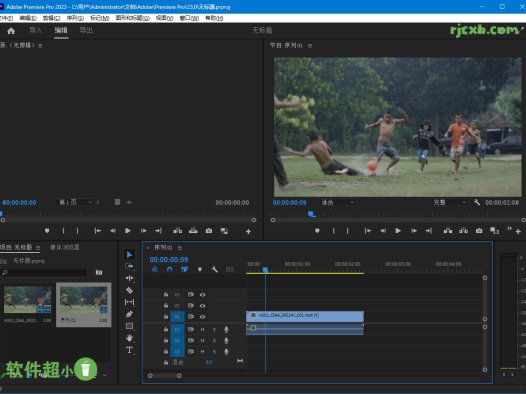Select the Slip tool
The height and width of the screenshot is (394, 526).
click(129, 302)
